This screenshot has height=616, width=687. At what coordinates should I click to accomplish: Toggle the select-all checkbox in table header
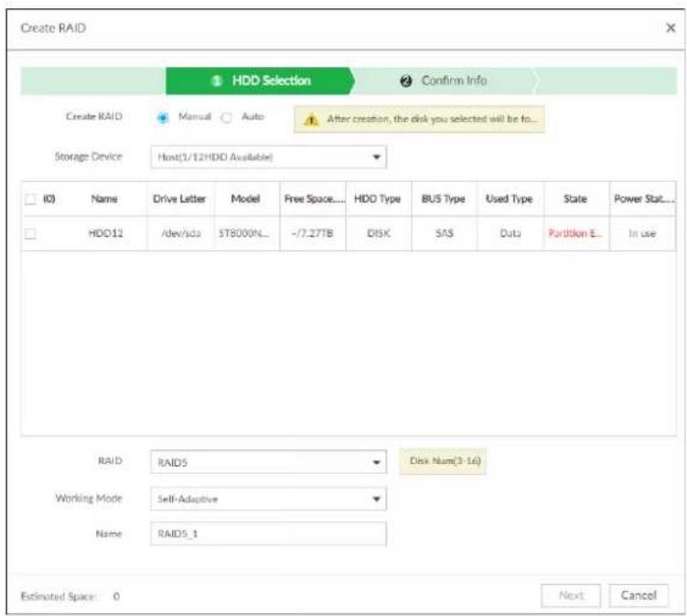click(30, 199)
